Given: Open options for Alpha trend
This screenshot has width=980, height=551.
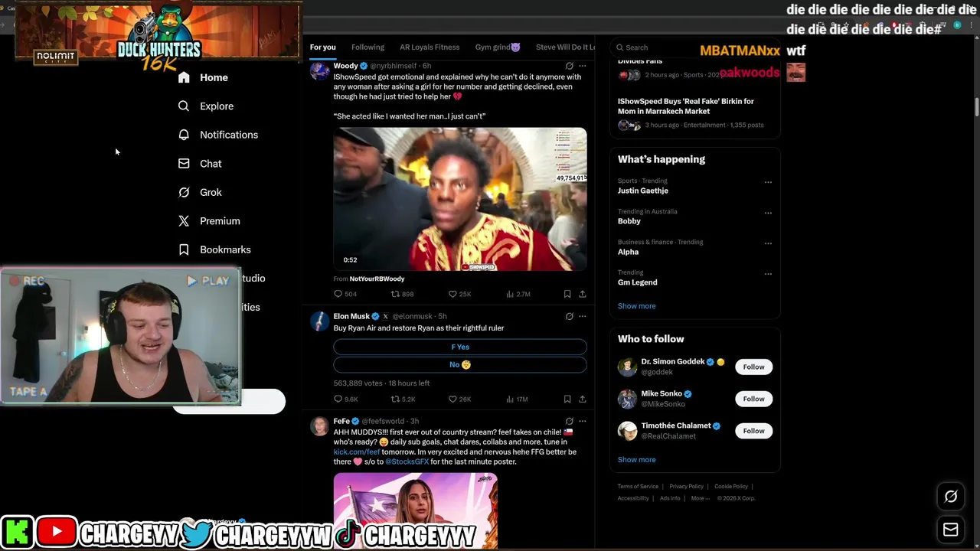Looking at the screenshot, I should point(768,243).
